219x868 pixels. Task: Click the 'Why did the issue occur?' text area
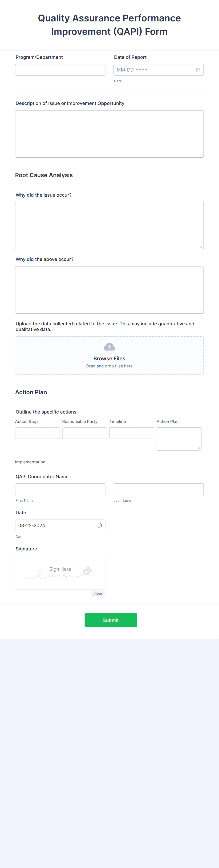109,225
